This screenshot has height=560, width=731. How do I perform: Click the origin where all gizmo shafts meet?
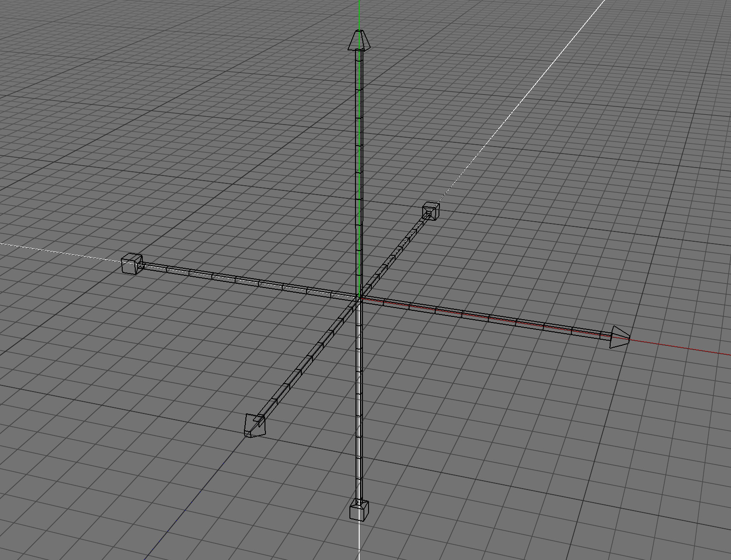[359, 298]
